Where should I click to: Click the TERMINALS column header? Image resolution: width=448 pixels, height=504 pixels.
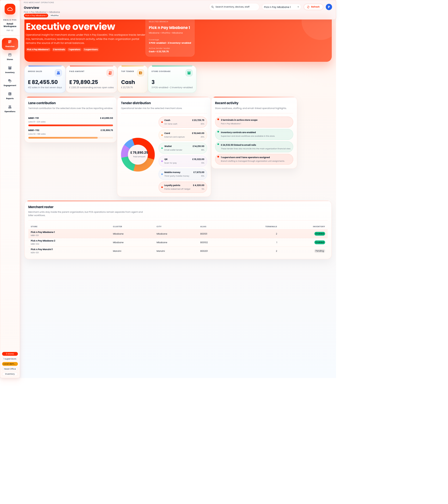[x=271, y=227]
